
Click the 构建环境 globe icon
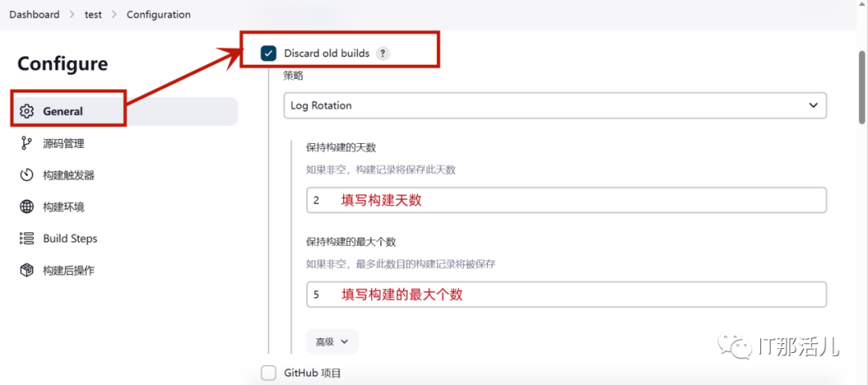click(27, 207)
